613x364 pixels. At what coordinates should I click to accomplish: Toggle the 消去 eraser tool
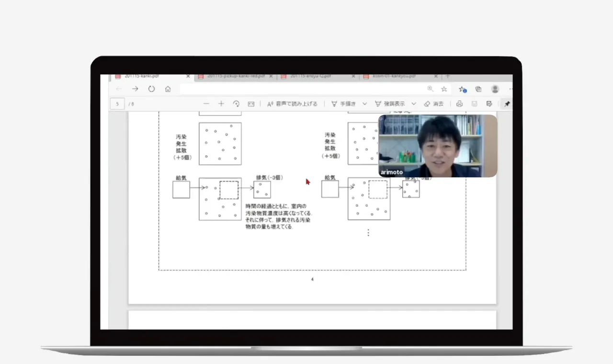(433, 104)
